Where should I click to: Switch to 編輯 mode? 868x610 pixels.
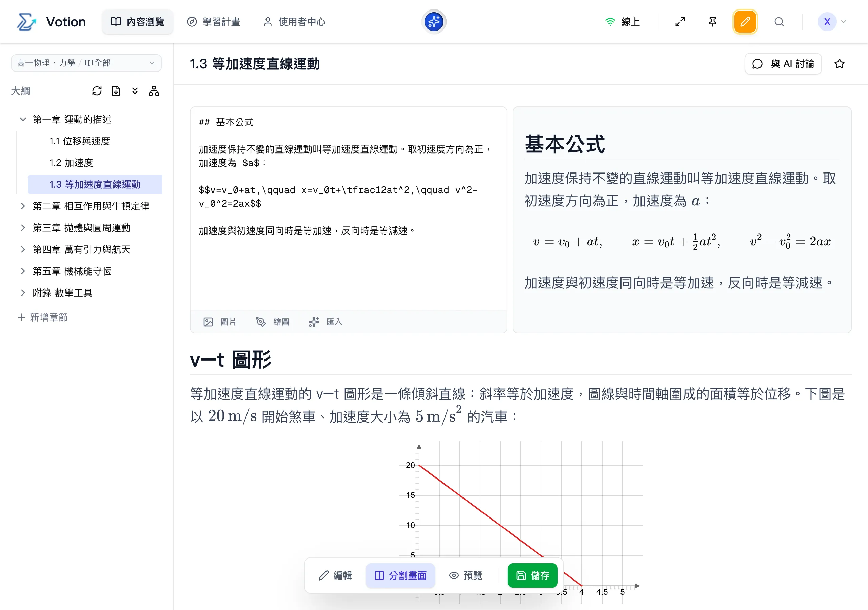tap(335, 575)
